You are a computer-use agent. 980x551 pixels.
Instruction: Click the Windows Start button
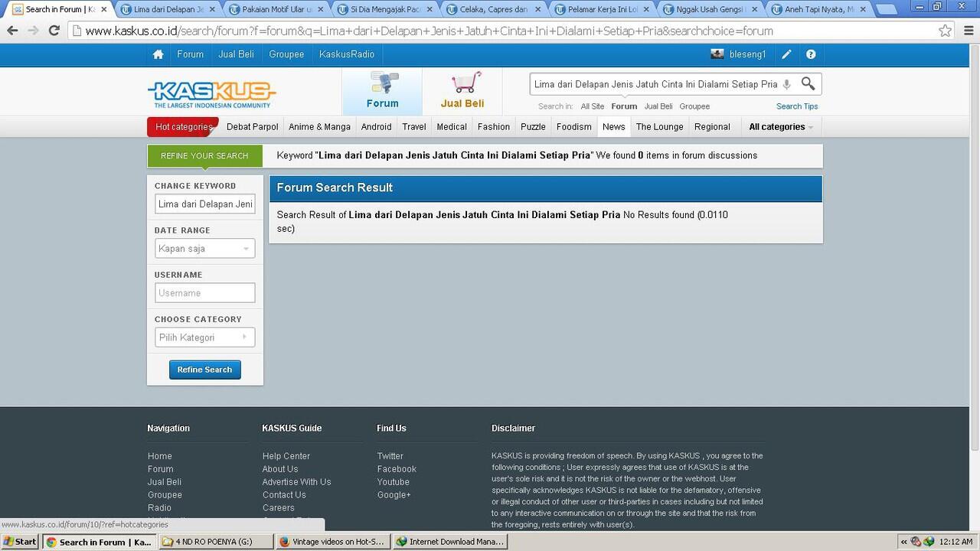tap(20, 541)
